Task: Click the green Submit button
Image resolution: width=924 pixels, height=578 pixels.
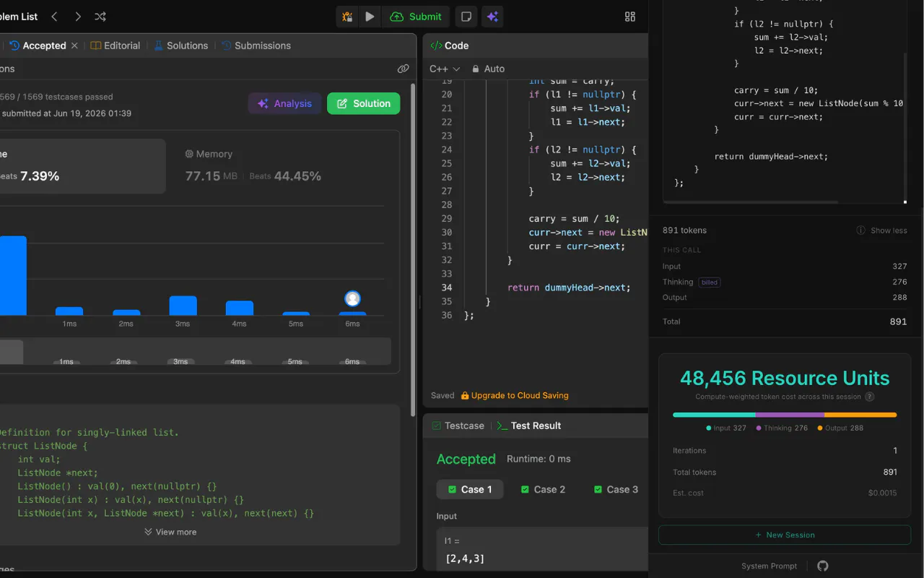Action: tap(416, 17)
